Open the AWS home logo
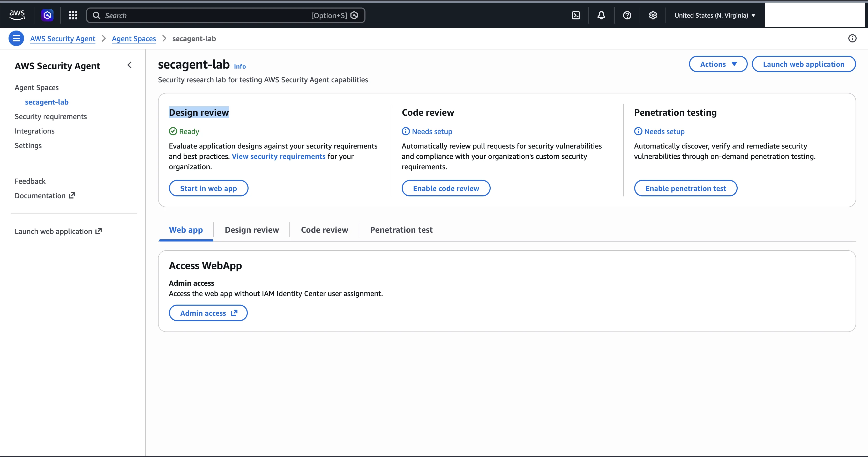 [17, 15]
